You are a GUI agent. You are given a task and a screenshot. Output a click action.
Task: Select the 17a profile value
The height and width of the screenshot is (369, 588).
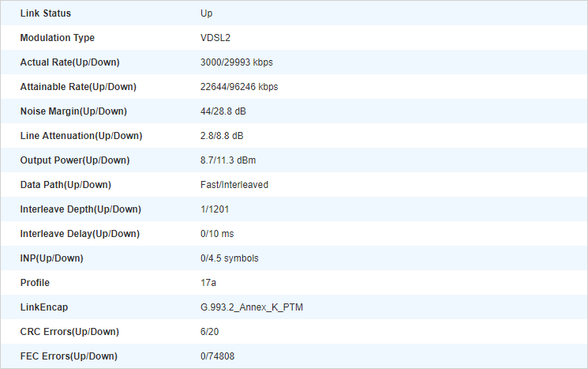[x=208, y=283]
